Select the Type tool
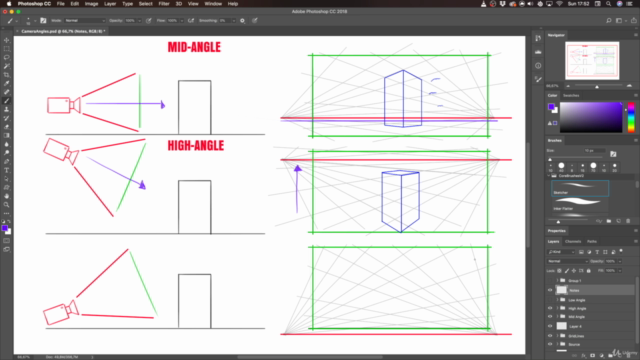The height and width of the screenshot is (360, 640). 7,170
